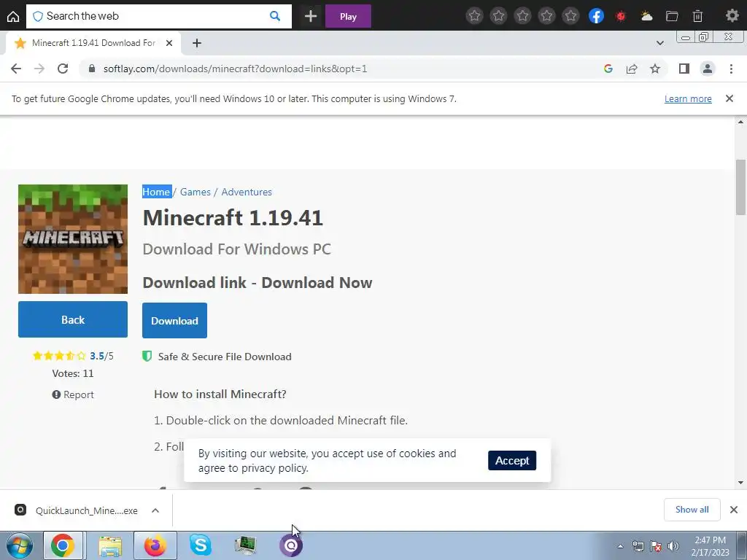
Task: Open File Explorer from the taskbar
Action: pyautogui.click(x=111, y=545)
